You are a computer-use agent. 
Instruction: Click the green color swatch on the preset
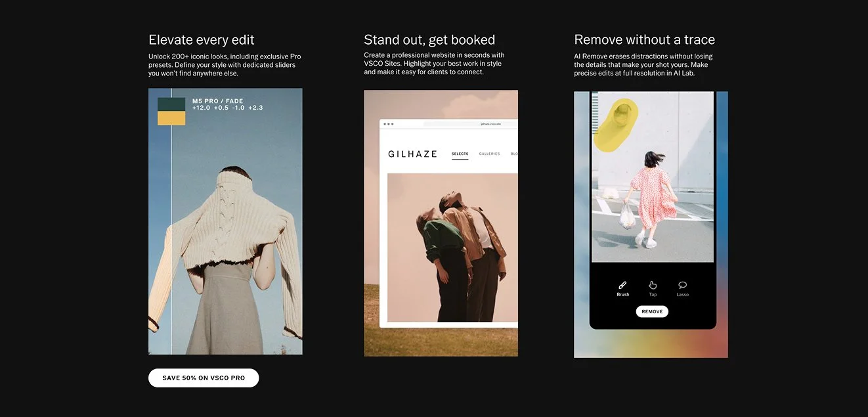click(171, 104)
